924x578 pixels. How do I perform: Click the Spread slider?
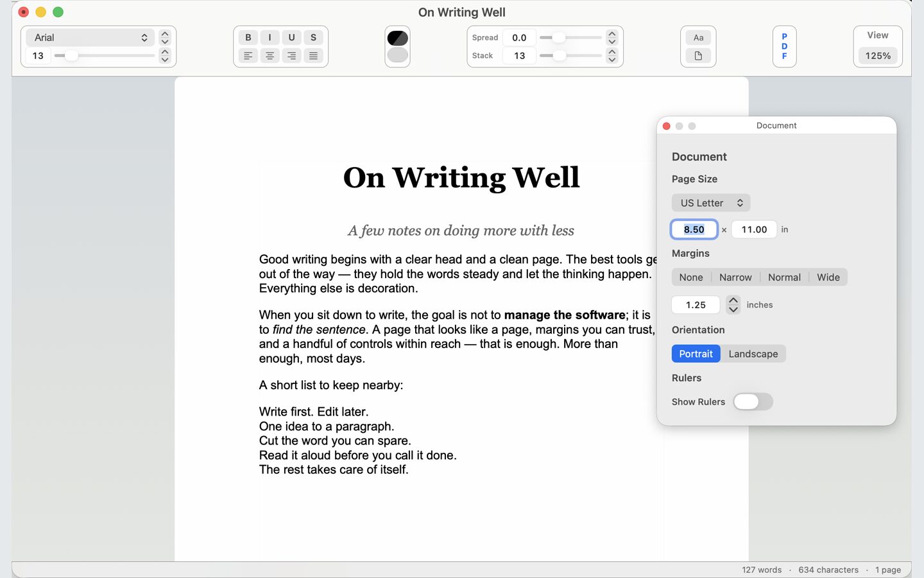pyautogui.click(x=570, y=38)
